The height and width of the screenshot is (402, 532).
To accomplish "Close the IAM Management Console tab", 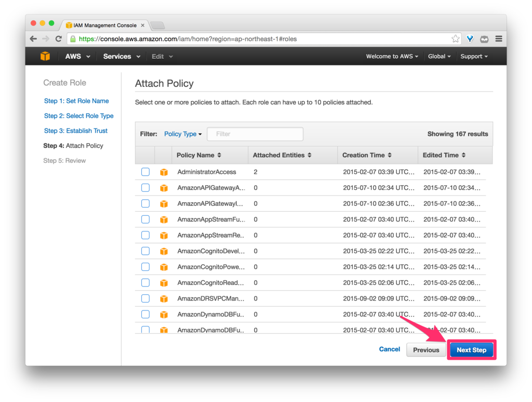I will tap(142, 25).
